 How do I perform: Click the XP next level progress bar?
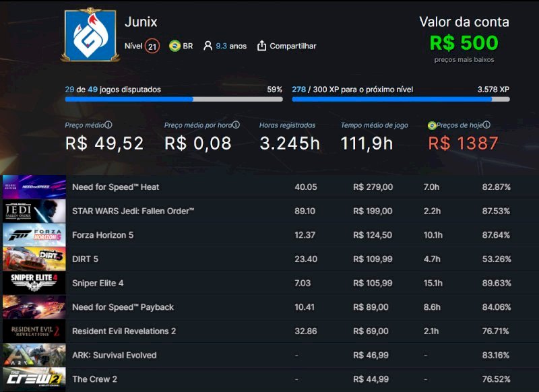pyautogui.click(x=400, y=99)
